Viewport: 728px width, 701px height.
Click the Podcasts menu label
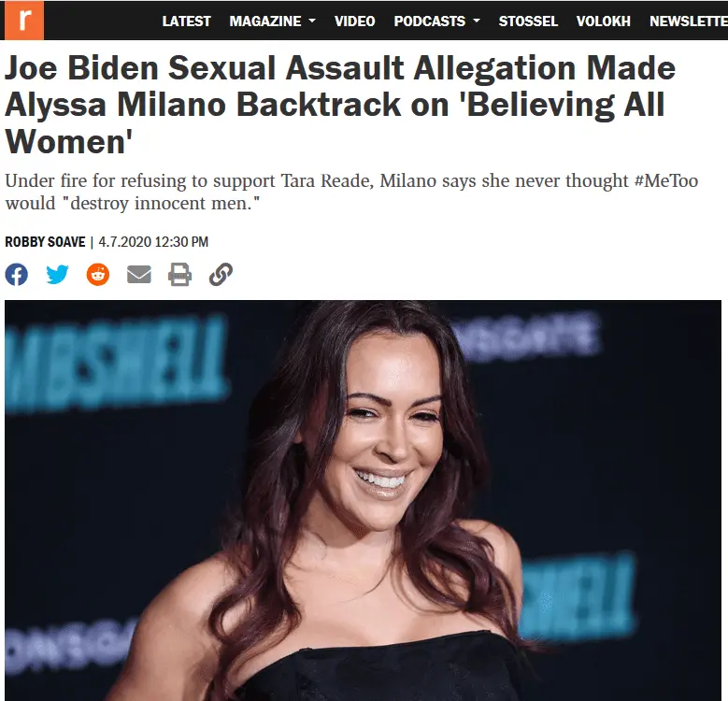tap(430, 21)
